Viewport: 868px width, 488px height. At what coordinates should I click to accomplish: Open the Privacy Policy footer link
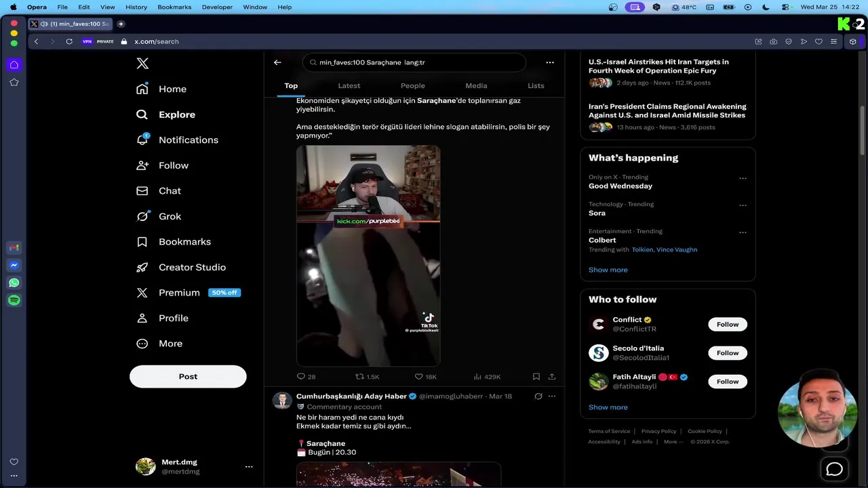659,431
